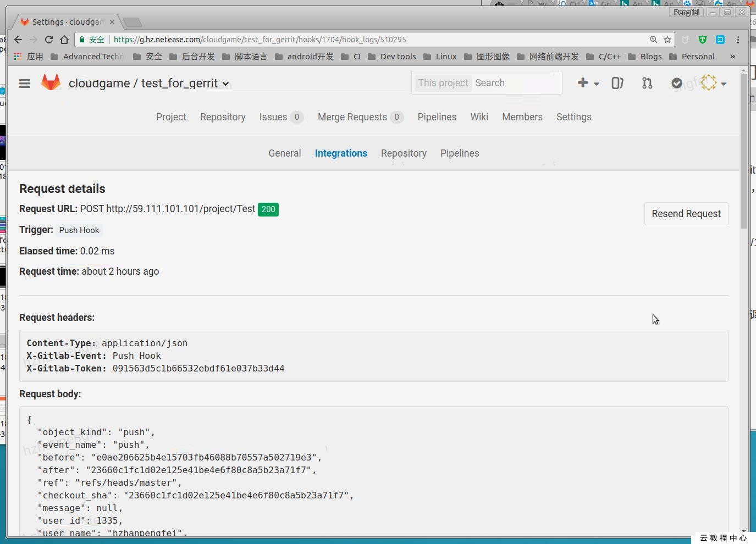756x544 pixels.
Task: Open the Linux bookmark folder
Action: pos(440,57)
